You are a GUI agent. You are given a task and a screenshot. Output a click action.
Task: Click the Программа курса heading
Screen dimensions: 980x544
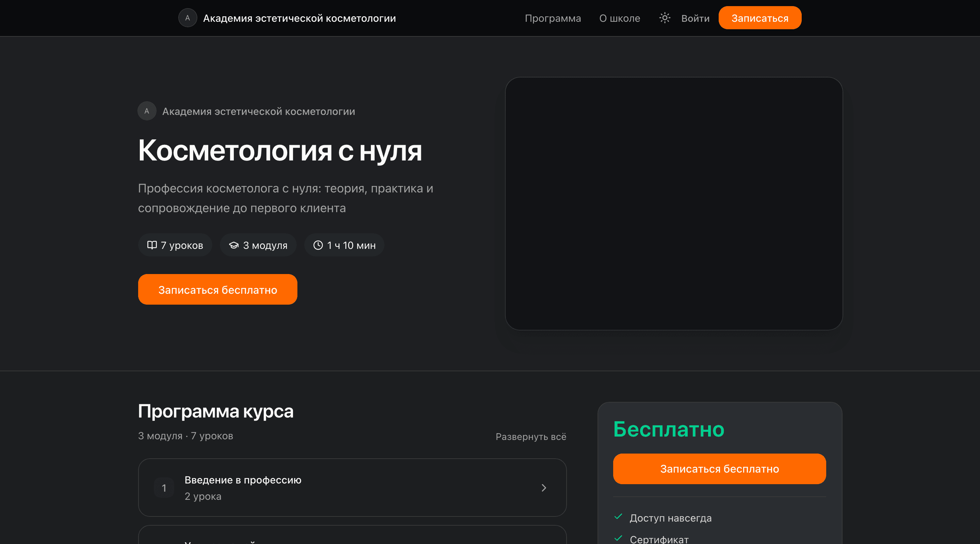(x=216, y=411)
